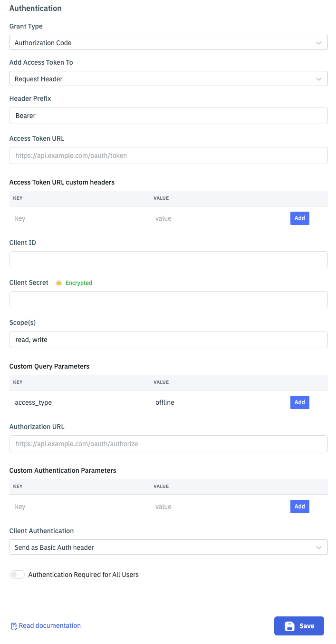Add a Custom Authentication Parameter
Screen dimensions: 336x644
click(299, 507)
